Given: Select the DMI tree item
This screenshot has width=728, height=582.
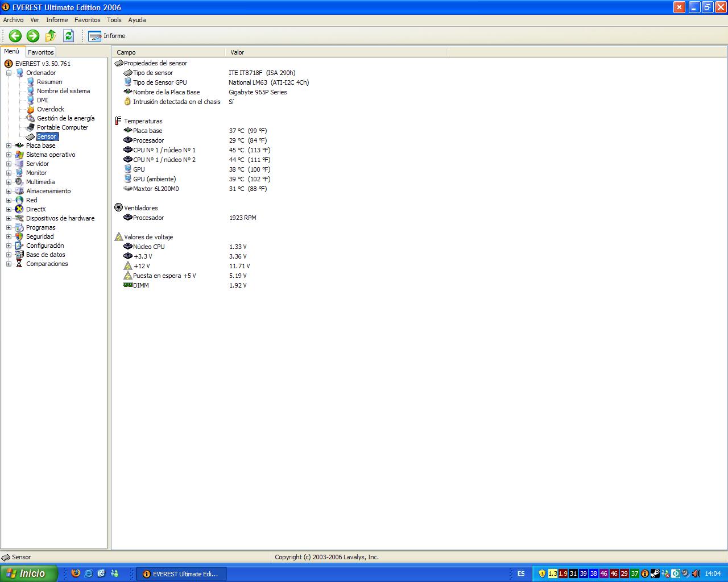Looking at the screenshot, I should pos(43,100).
